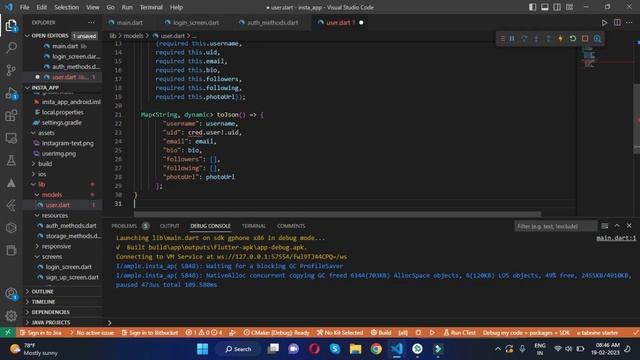The height and width of the screenshot is (360, 640).
Task: Open Chrome from the Windows taskbar
Action: pos(376,349)
